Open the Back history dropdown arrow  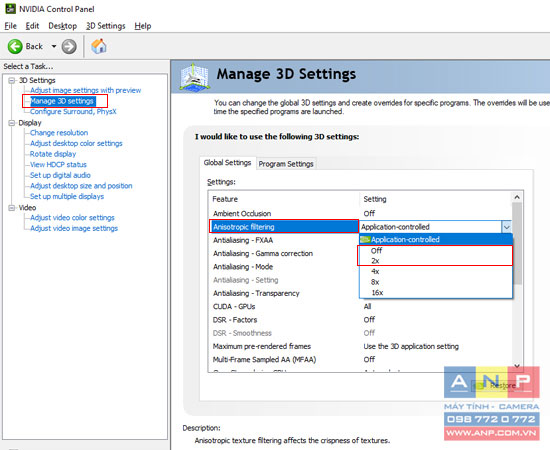pos(54,46)
